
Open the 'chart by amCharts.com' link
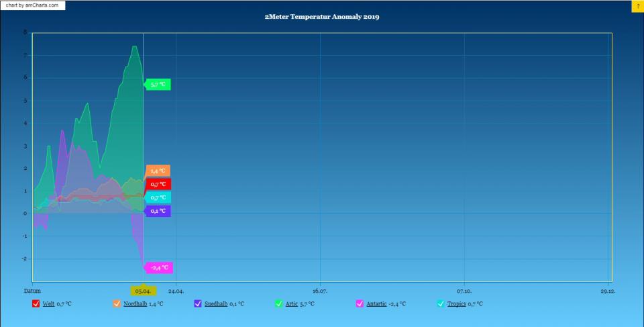tap(33, 5)
